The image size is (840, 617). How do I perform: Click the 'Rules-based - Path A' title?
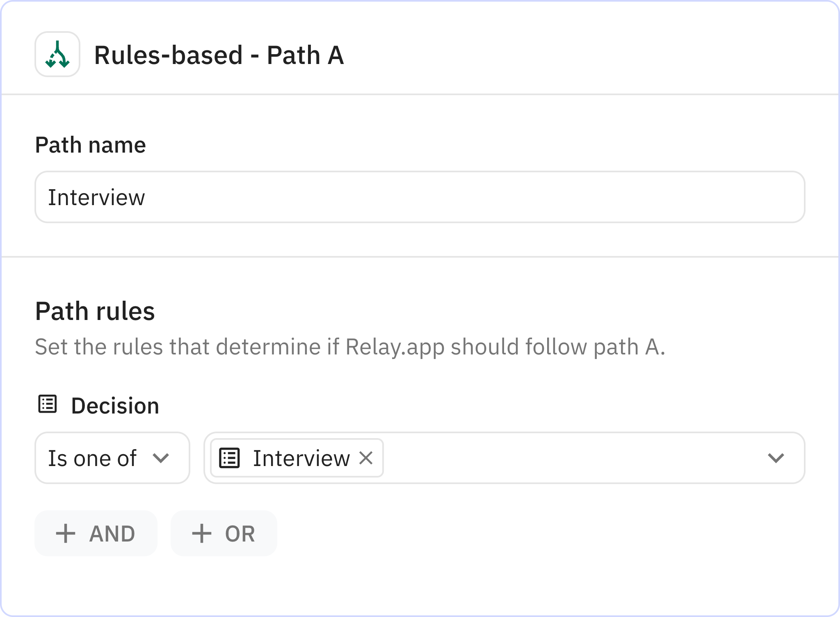219,55
